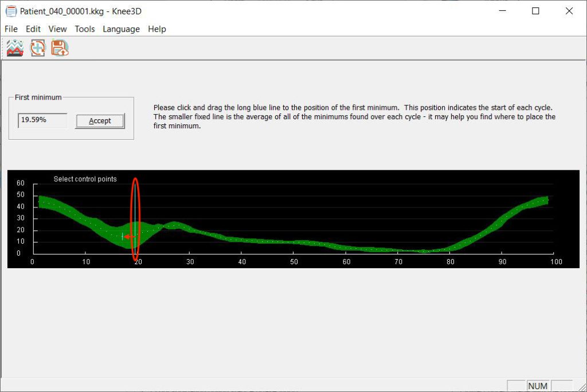Minimize the Knee3D window

pyautogui.click(x=502, y=11)
